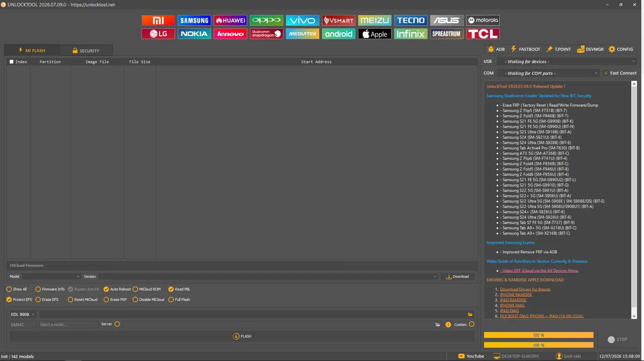
Task: Open the IPHONE RAMDISK link
Action: coord(516,295)
